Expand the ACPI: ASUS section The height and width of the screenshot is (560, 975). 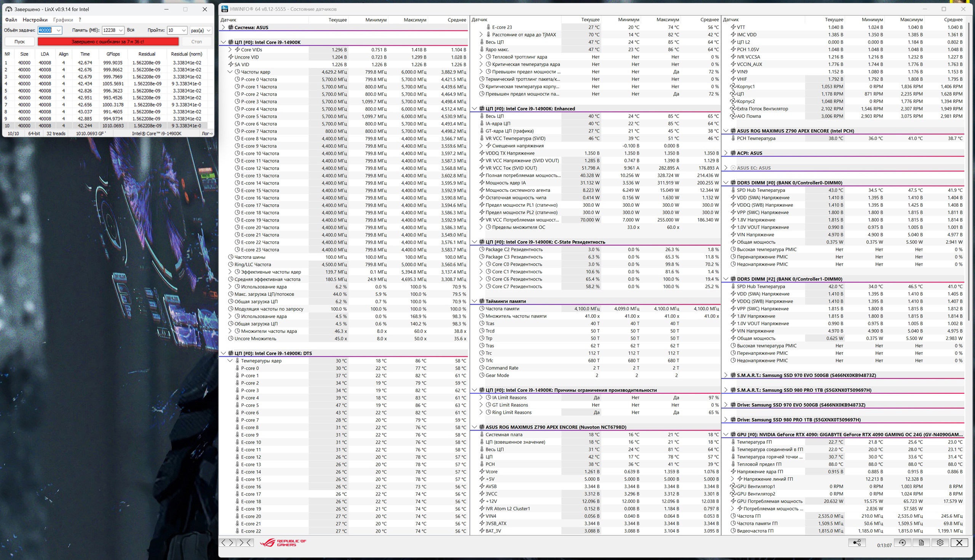click(726, 153)
